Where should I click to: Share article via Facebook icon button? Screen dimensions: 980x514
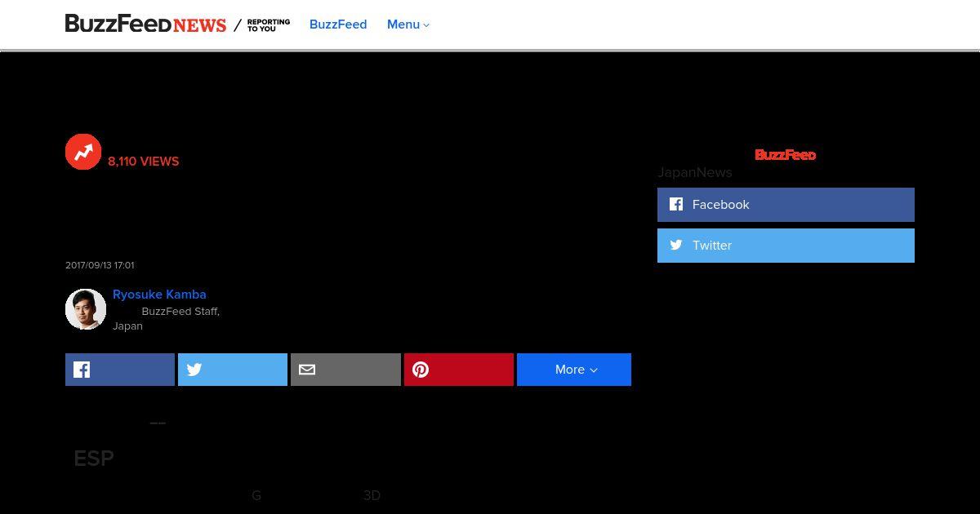pyautogui.click(x=120, y=370)
